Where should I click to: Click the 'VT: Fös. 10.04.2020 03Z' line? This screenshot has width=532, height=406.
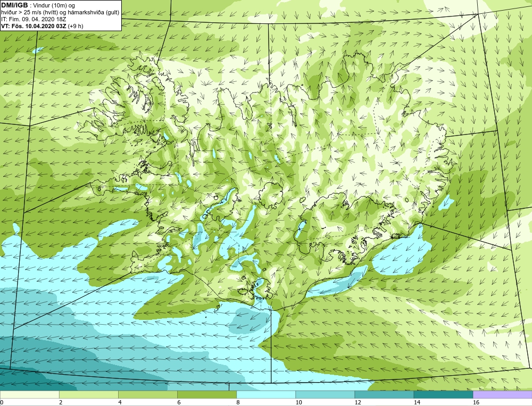34,26
